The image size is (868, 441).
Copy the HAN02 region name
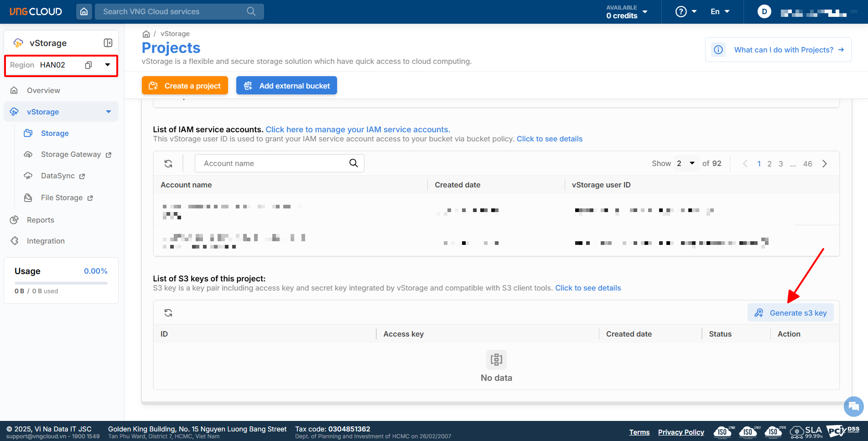88,65
